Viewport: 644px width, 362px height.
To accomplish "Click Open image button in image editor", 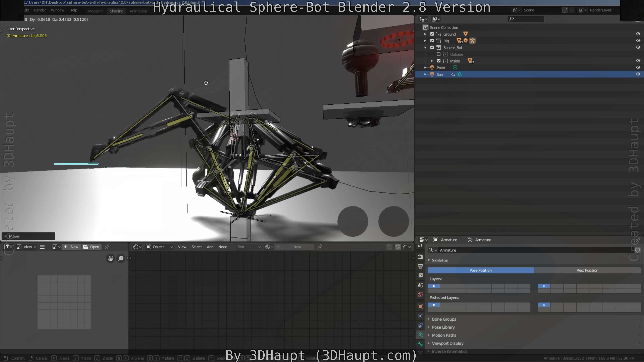I will click(x=92, y=247).
